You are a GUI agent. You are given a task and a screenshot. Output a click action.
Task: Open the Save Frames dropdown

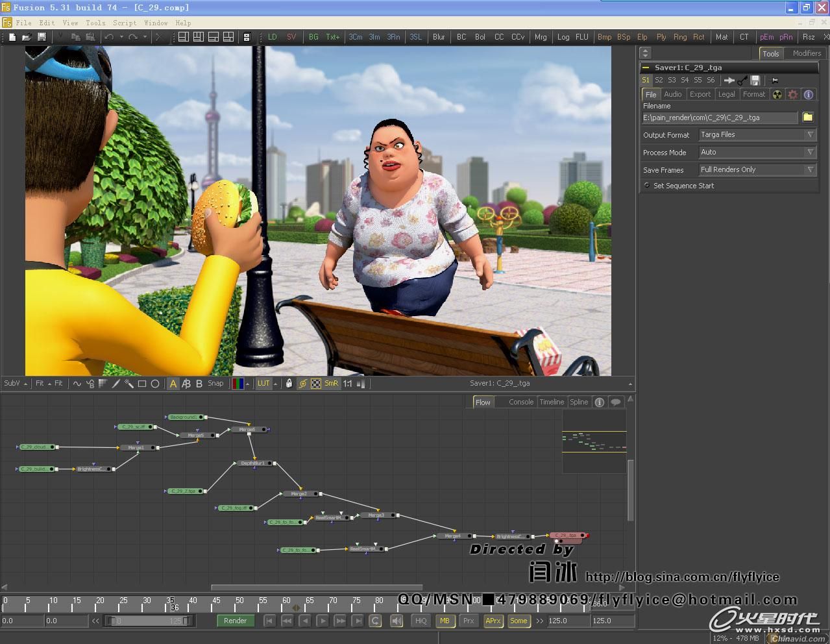click(757, 169)
